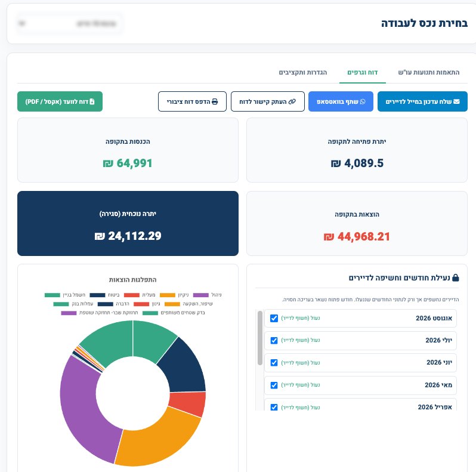Image resolution: width=476 pixels, height=472 pixels.
Task: Click בדק שטחים משותפים legend label
Action: click(183, 313)
